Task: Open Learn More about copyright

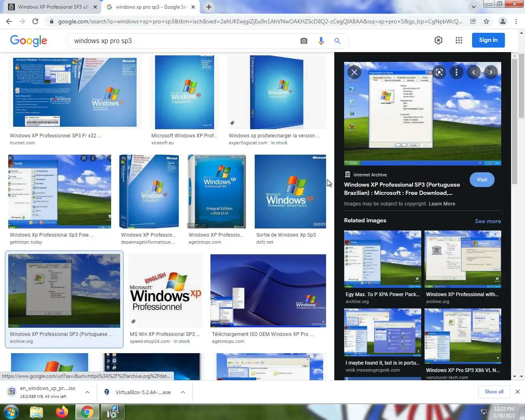Action: coord(442,204)
